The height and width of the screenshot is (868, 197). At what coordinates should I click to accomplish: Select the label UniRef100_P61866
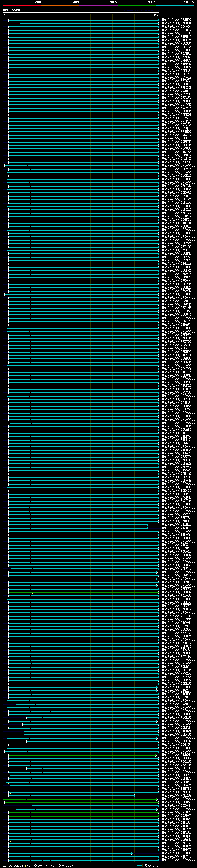(x=177, y=596)
